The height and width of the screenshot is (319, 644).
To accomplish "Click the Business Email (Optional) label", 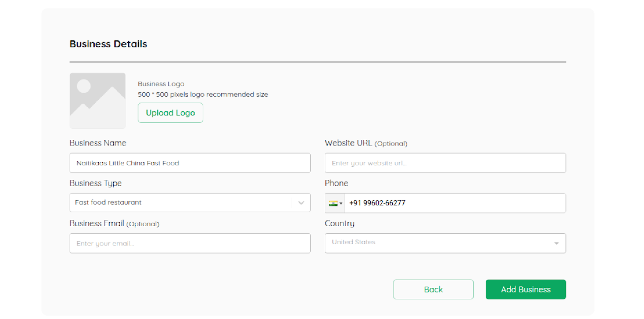I will tap(114, 223).
